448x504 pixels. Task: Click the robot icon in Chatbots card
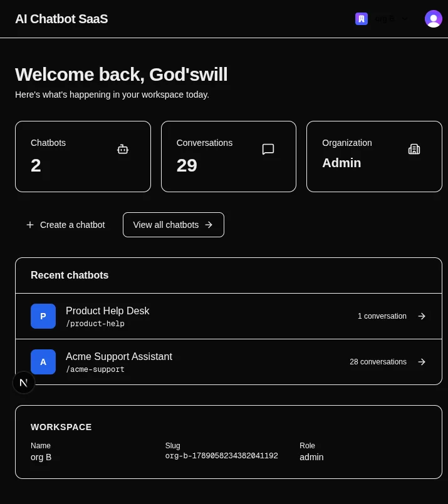click(x=123, y=149)
